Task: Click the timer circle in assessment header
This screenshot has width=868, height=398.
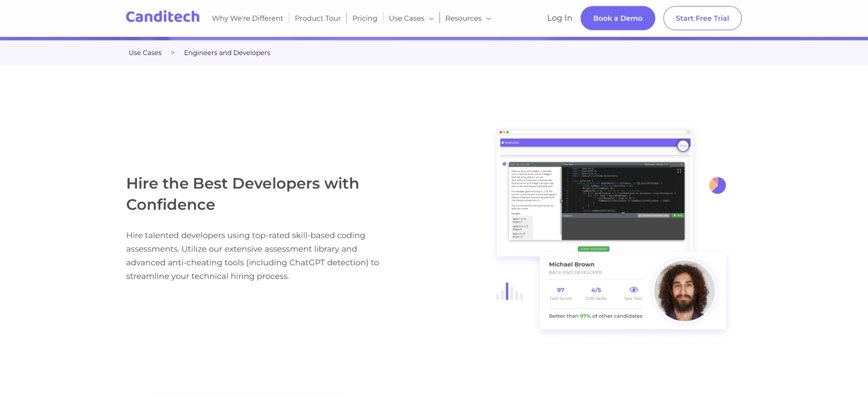Action: (683, 146)
